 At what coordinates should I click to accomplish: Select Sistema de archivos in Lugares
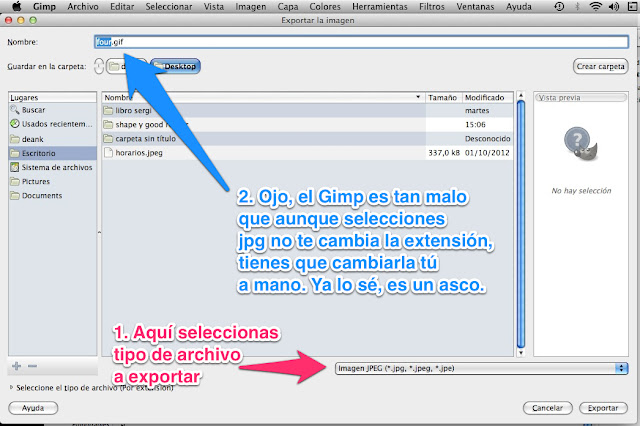point(52,167)
